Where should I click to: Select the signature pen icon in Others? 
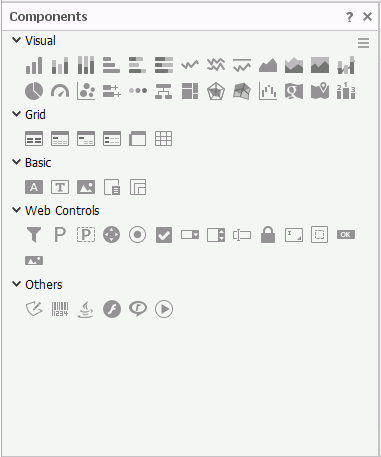pos(34,309)
